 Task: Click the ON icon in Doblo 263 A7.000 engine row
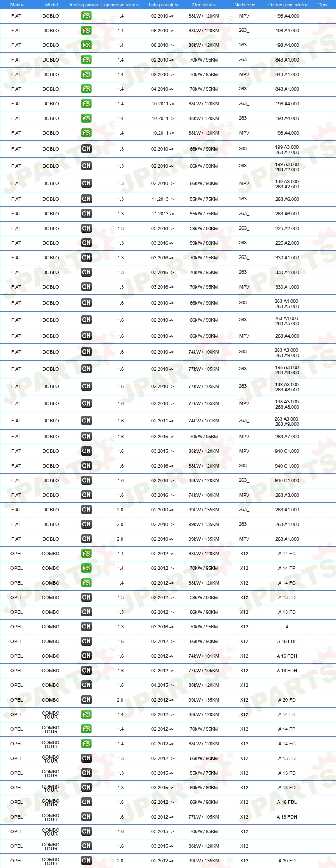86,437
